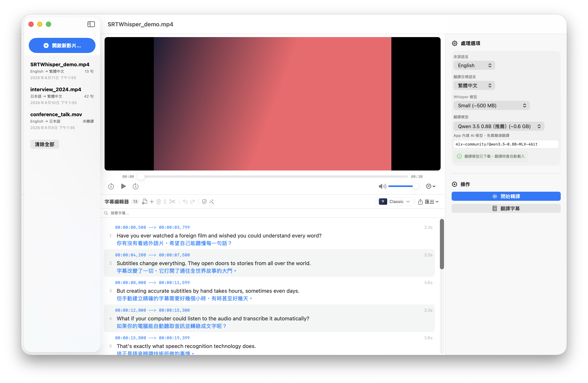Click the scissors split subtitle icon

172,202
